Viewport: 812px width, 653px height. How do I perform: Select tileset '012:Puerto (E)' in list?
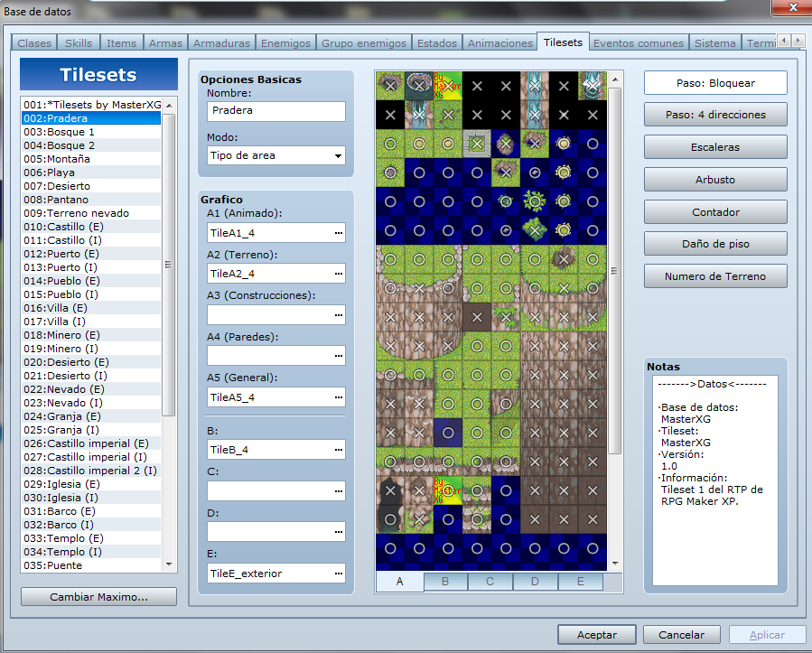(x=91, y=254)
